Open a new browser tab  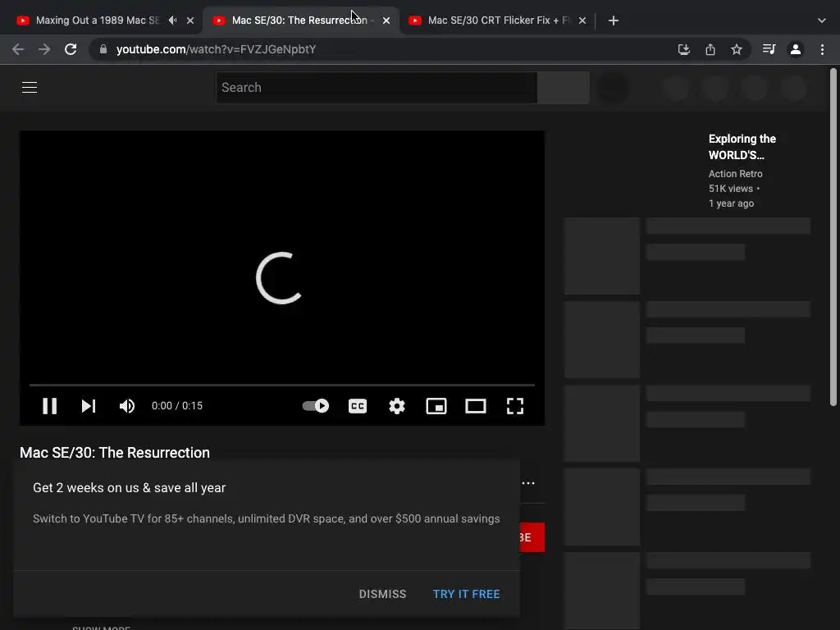tap(614, 21)
